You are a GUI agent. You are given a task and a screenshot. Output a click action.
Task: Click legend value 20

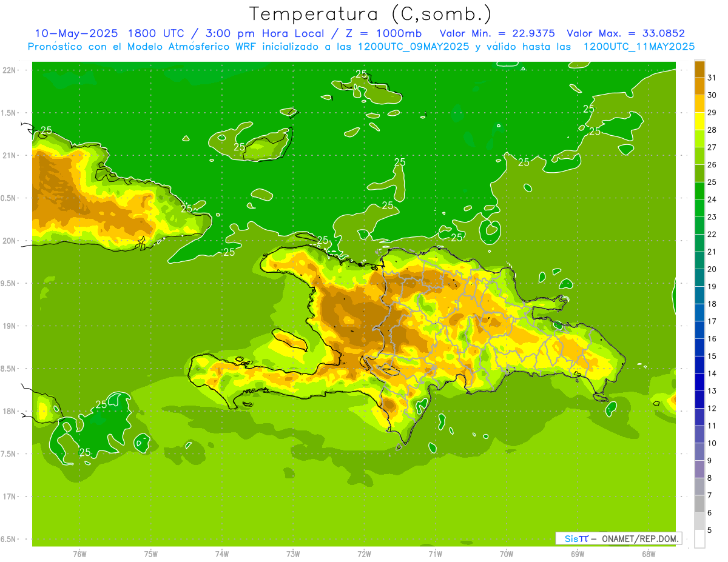point(712,269)
